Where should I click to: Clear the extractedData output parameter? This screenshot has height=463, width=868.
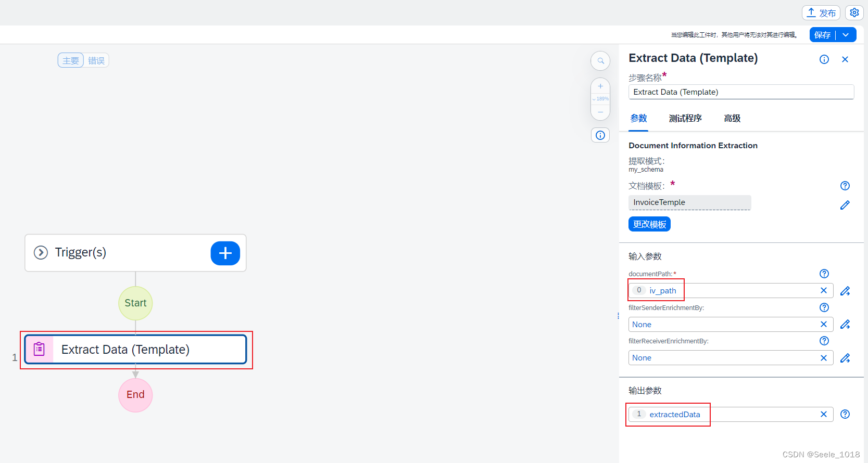point(824,414)
